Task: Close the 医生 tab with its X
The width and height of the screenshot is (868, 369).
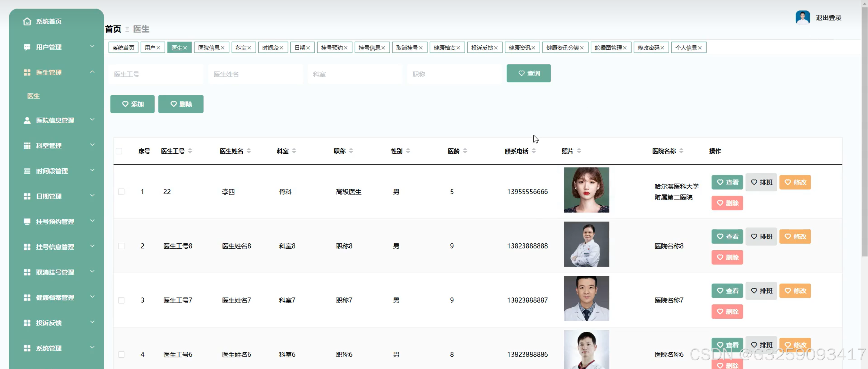Action: (x=185, y=48)
